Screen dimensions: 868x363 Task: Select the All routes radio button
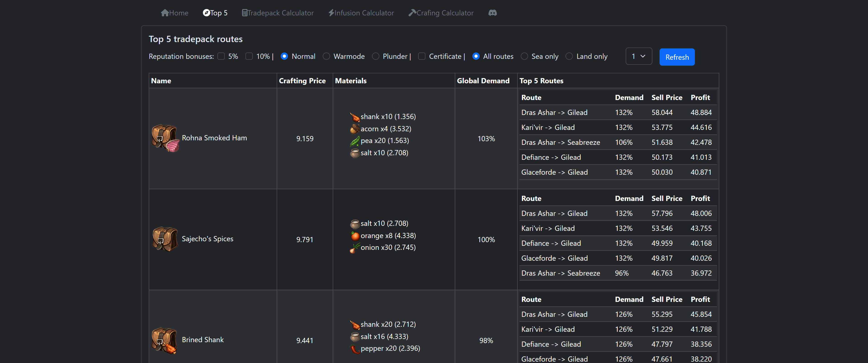click(x=476, y=56)
